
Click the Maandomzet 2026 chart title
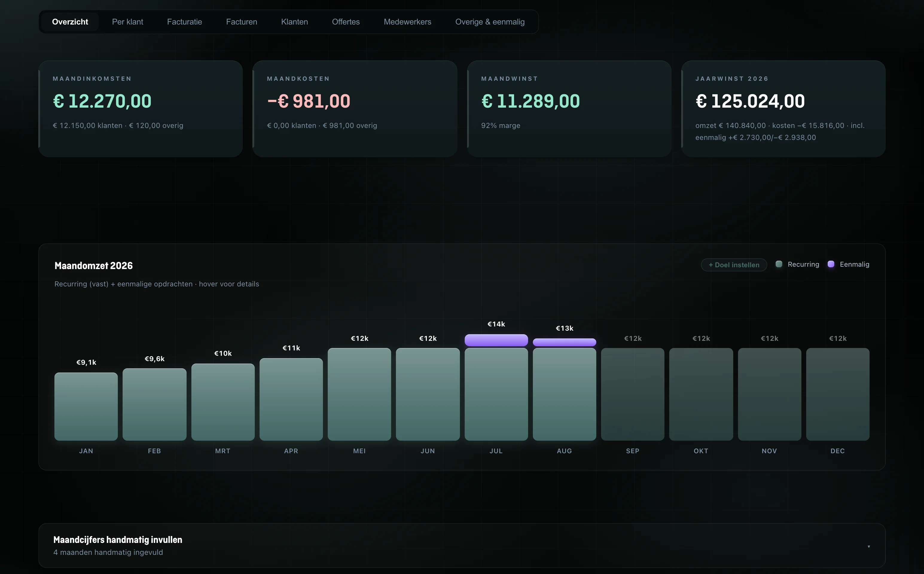[x=93, y=265]
